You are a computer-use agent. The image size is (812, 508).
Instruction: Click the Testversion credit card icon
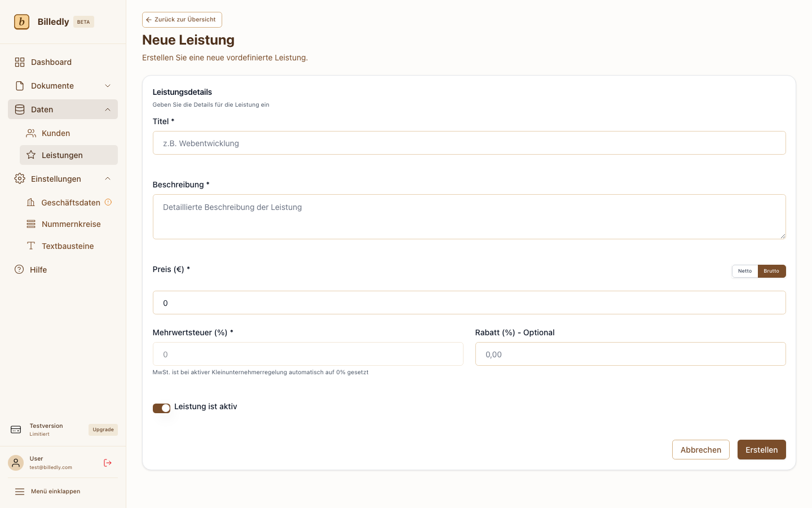click(x=16, y=430)
